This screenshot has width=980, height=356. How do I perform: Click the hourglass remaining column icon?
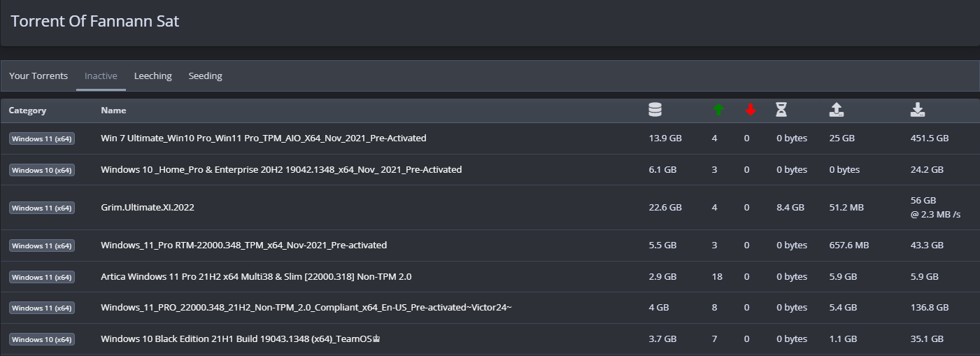click(x=781, y=110)
